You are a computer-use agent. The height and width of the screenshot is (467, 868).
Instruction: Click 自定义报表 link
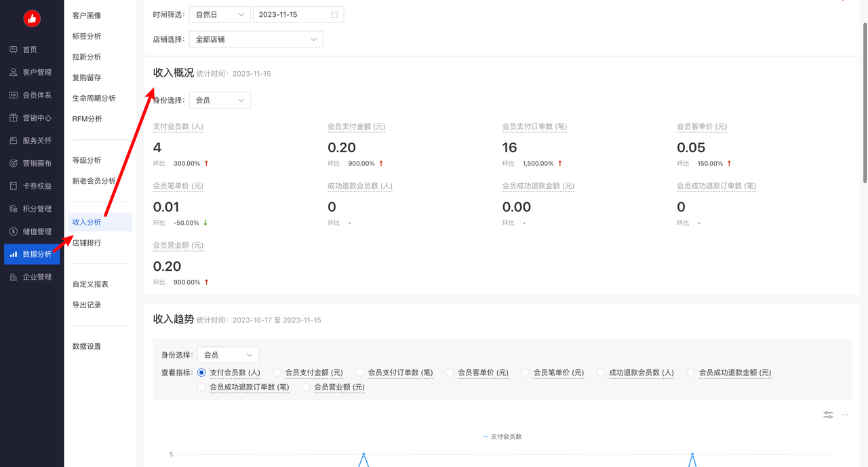(90, 284)
